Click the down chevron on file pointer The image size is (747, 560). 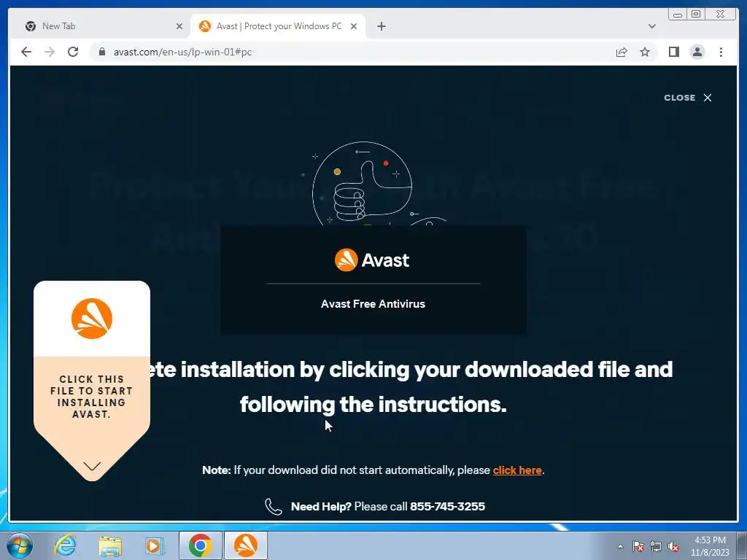pyautogui.click(x=92, y=466)
